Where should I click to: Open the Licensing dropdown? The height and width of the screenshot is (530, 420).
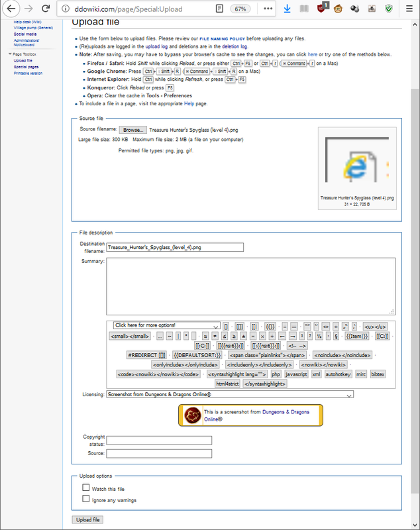coord(230,394)
